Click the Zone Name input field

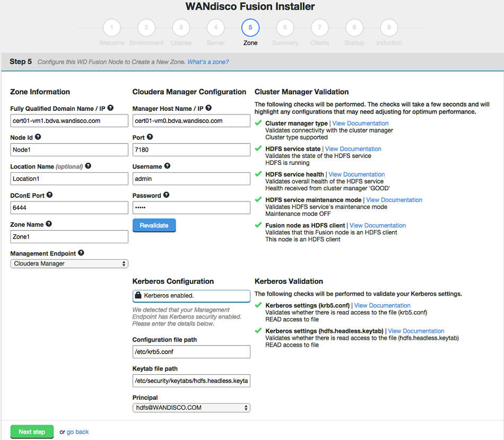(69, 237)
